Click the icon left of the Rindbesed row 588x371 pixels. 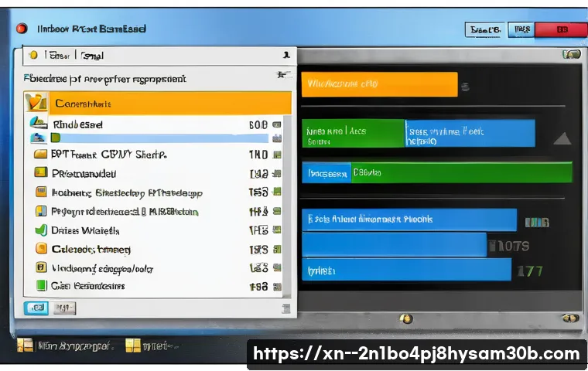(39, 123)
